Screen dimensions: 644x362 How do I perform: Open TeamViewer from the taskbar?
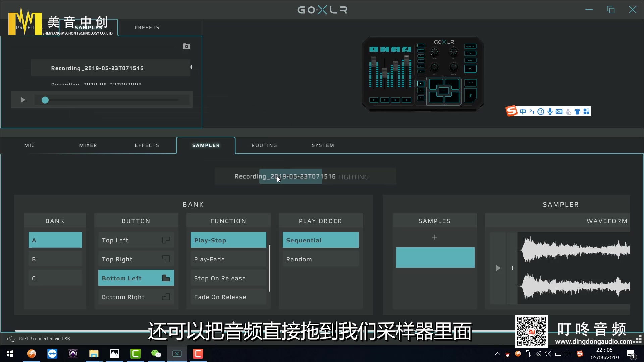52,354
